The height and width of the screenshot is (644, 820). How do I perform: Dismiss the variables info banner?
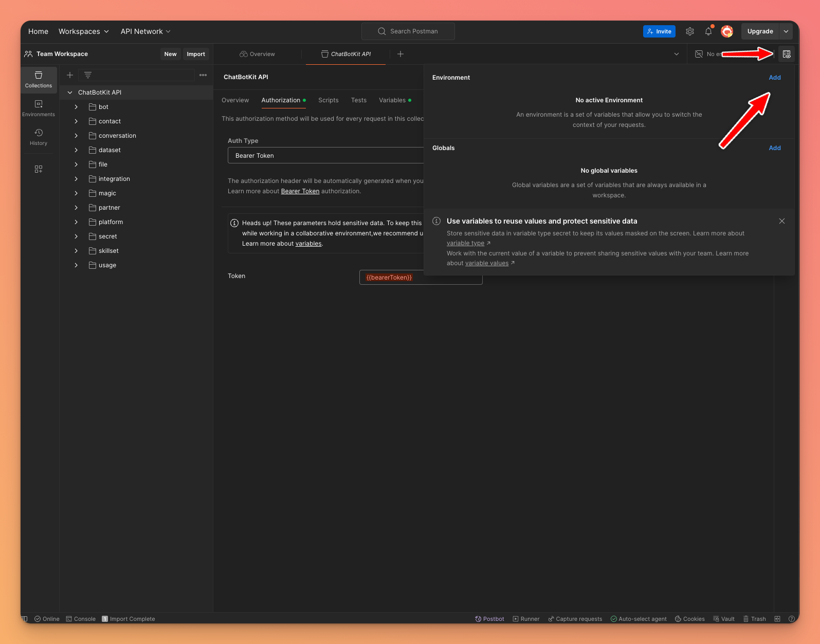tap(782, 221)
